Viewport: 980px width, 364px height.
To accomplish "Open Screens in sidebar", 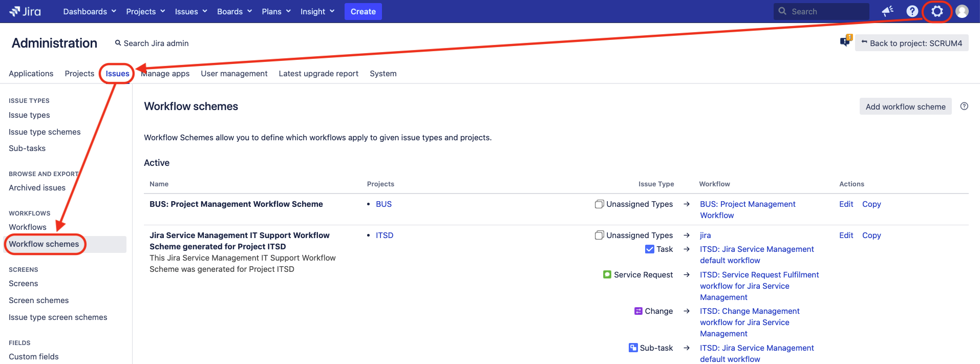I will 24,284.
